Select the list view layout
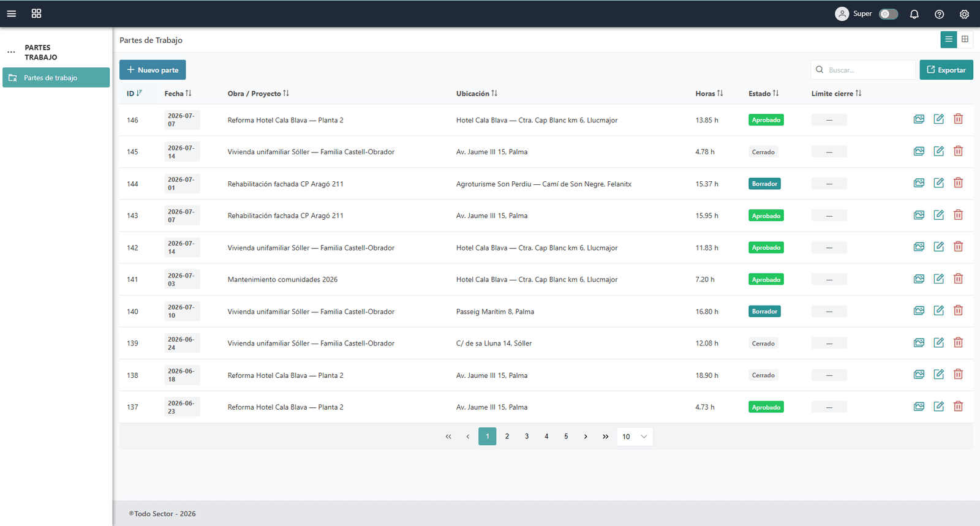This screenshot has height=526, width=980. 949,39
